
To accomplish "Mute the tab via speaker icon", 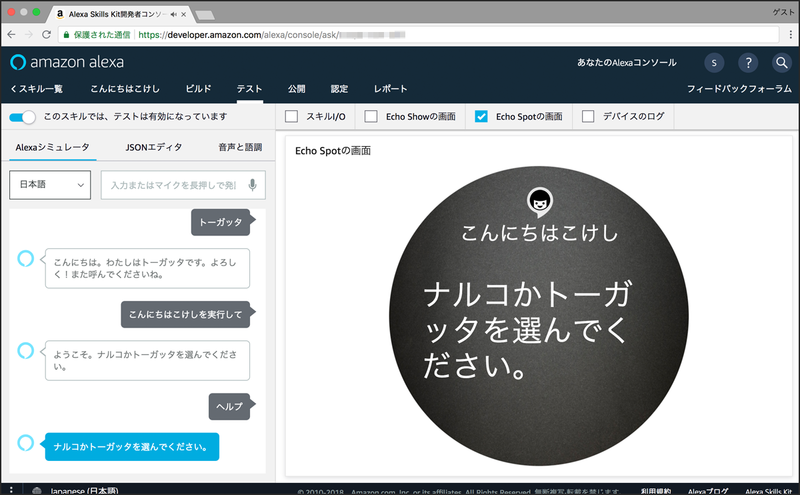I will click(173, 14).
